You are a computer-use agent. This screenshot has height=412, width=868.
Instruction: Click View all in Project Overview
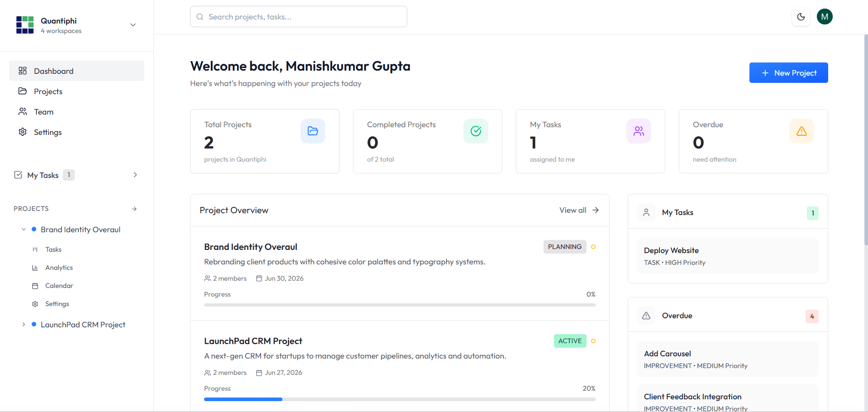pyautogui.click(x=573, y=210)
